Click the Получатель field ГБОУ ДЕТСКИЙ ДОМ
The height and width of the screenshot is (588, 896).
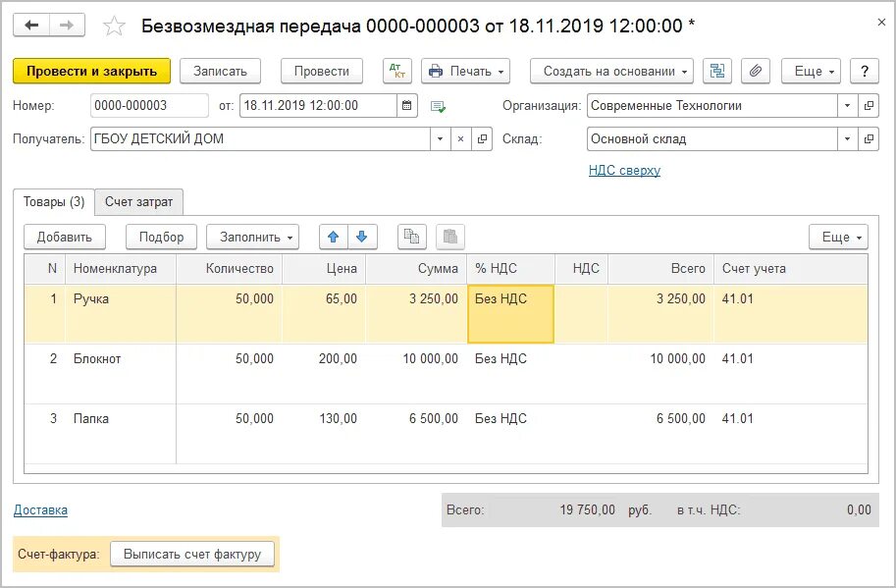pos(260,138)
